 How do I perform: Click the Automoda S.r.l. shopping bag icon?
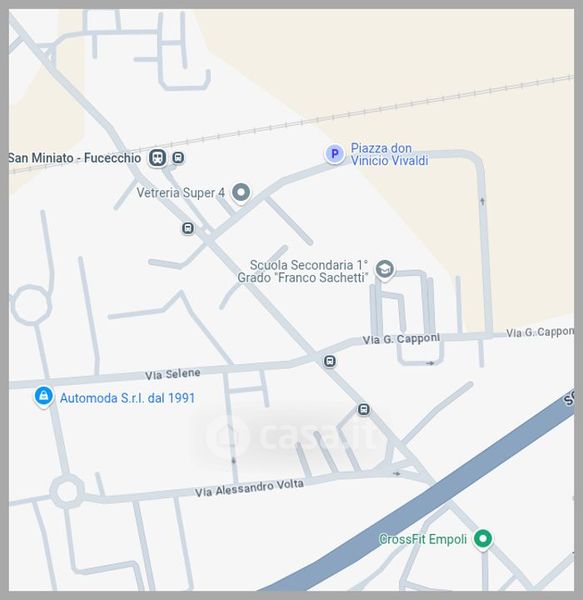pos(44,396)
